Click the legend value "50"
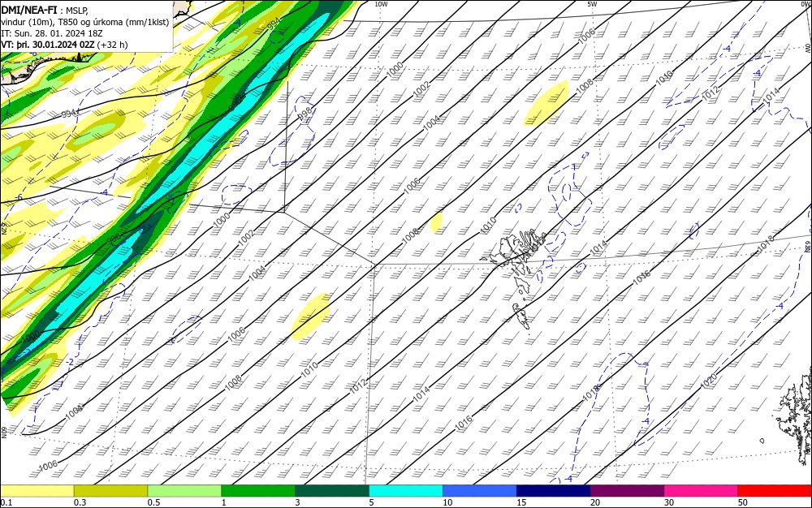This screenshot has width=812, height=508. pos(743,502)
